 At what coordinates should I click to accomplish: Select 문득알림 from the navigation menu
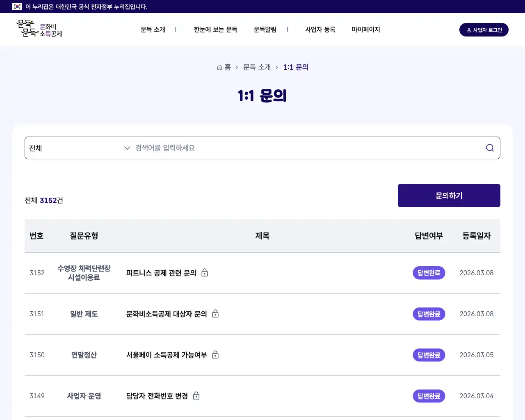tap(265, 30)
